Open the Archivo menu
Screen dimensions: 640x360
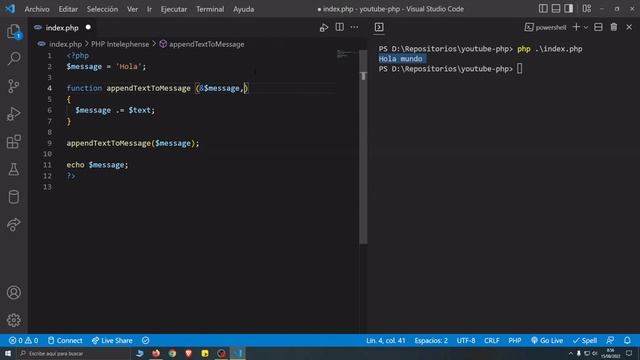tap(37, 9)
